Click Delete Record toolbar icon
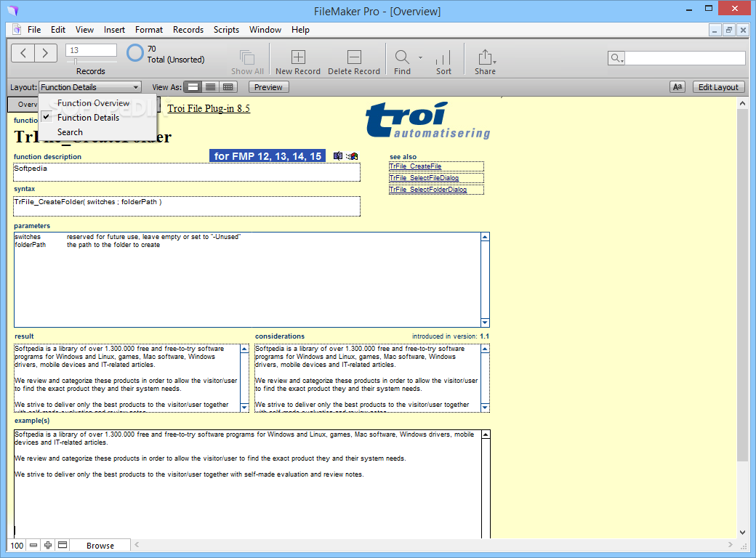756x558 pixels. pyautogui.click(x=354, y=57)
